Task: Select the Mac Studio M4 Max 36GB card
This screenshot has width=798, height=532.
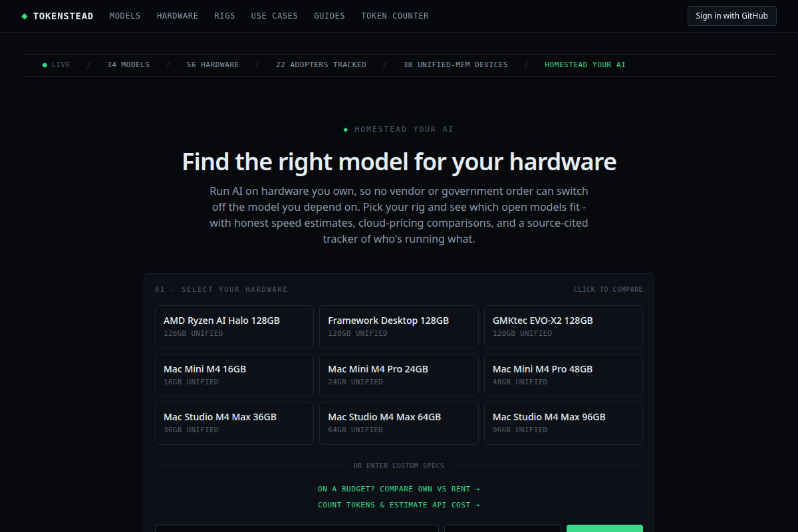Action: (234, 423)
